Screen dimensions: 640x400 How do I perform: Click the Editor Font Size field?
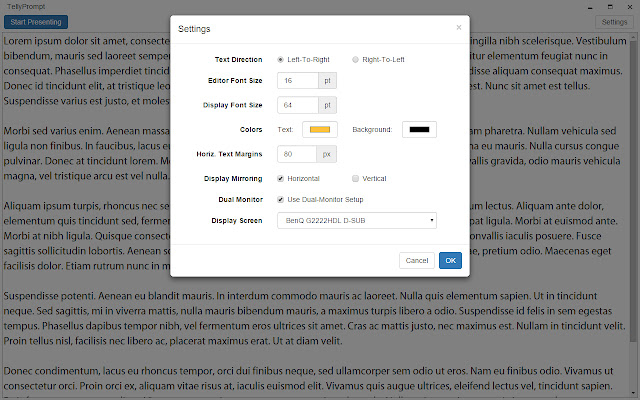click(298, 80)
